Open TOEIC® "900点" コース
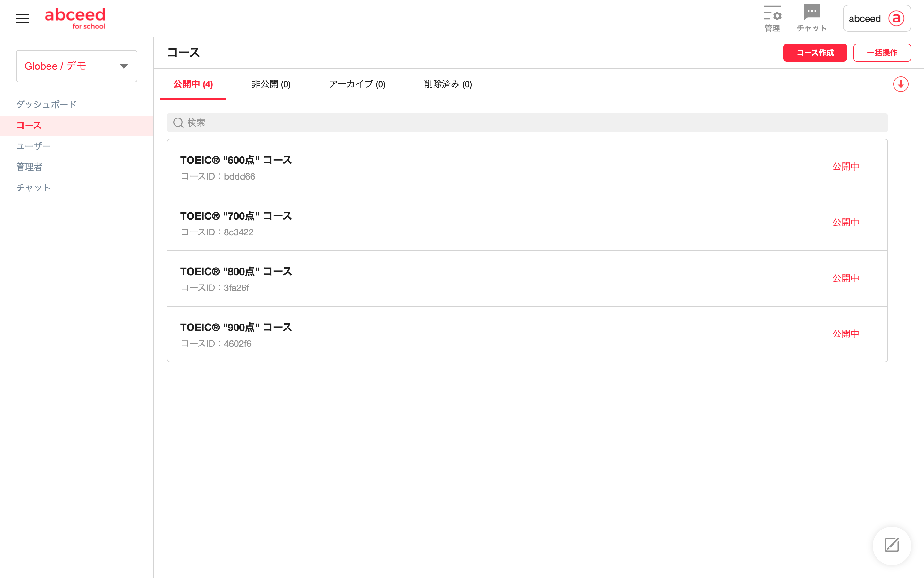The image size is (924, 578). pyautogui.click(x=527, y=334)
